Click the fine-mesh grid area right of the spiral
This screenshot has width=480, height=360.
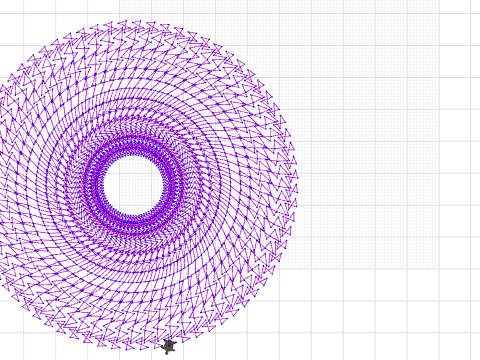point(360,133)
